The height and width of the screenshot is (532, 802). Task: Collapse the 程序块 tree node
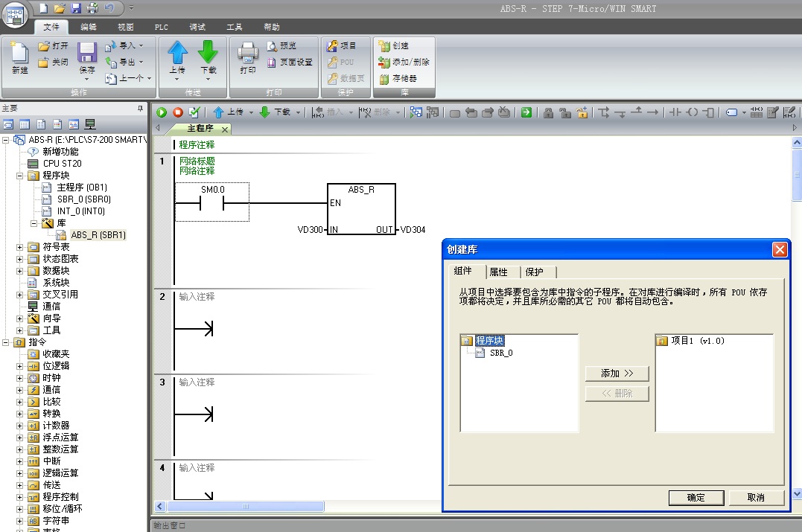coord(19,176)
